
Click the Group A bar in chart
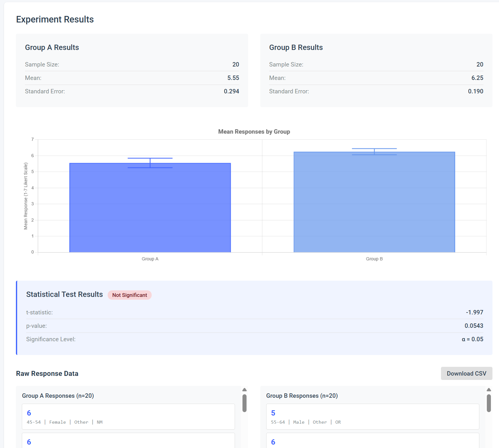click(x=150, y=208)
